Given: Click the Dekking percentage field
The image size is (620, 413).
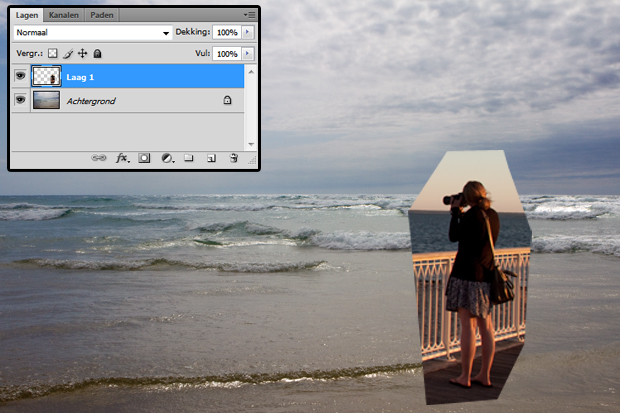Looking at the screenshot, I should tap(225, 33).
